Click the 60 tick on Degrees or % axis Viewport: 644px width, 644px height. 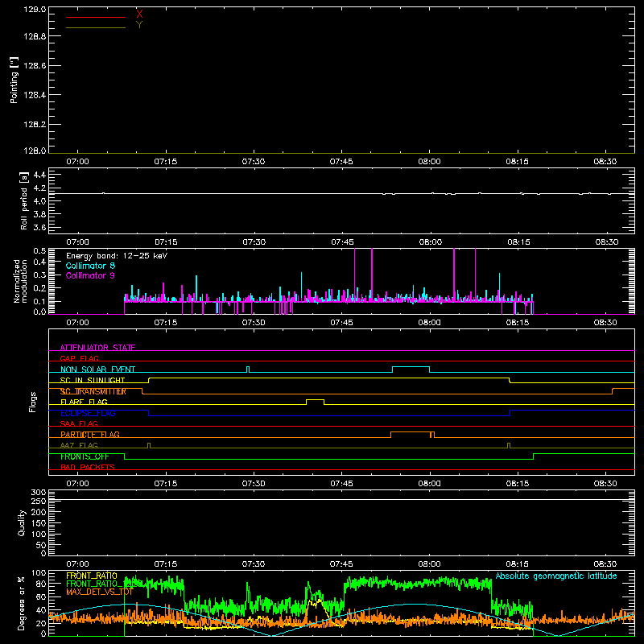click(x=42, y=597)
